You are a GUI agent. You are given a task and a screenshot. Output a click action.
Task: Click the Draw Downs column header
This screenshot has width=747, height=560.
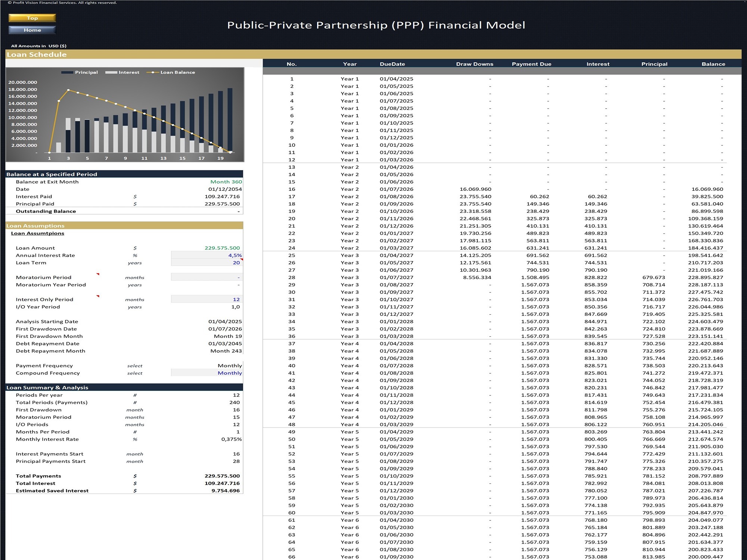coord(474,64)
